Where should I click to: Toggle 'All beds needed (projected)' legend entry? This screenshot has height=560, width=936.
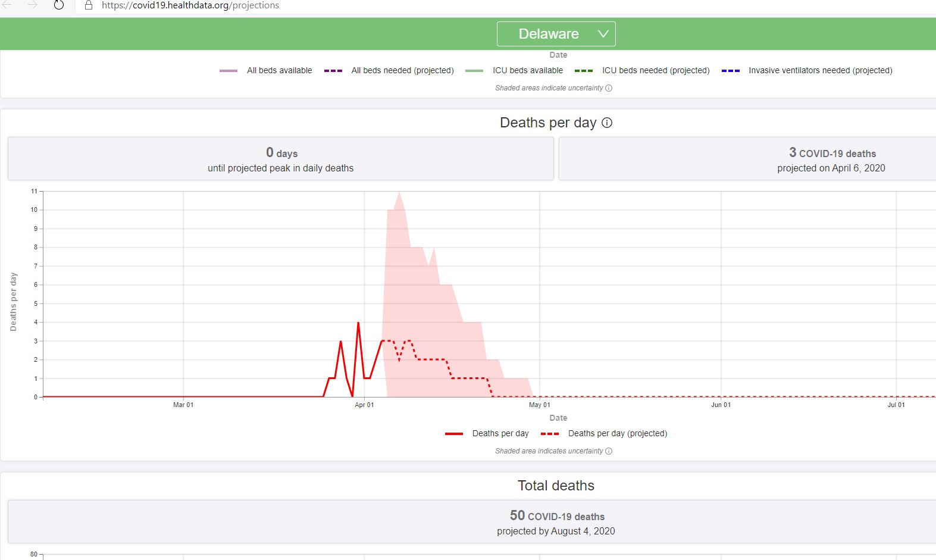[x=389, y=70]
